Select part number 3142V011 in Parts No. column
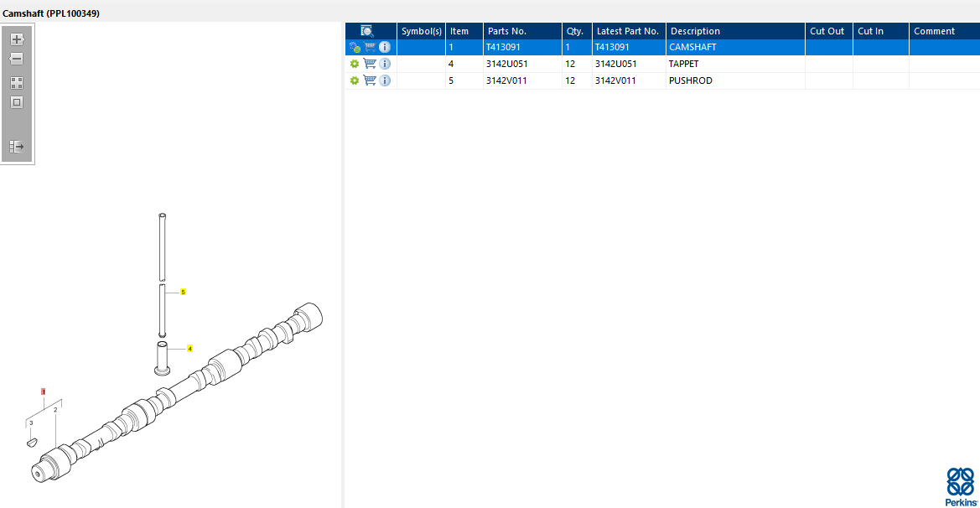 coord(506,80)
